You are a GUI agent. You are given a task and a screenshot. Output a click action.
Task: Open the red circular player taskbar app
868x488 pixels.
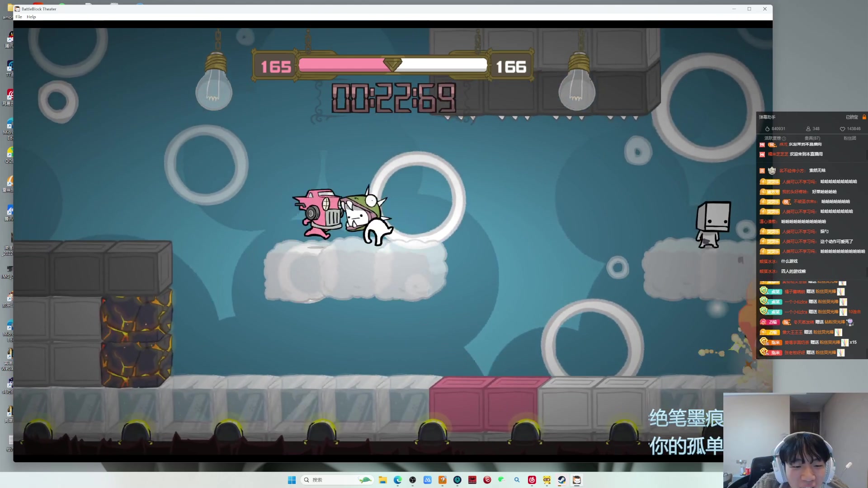coord(487,480)
